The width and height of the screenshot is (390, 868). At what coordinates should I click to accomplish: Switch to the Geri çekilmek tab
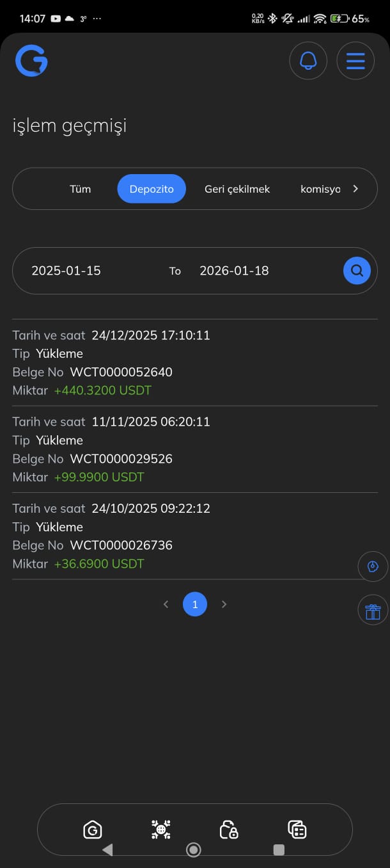[237, 189]
